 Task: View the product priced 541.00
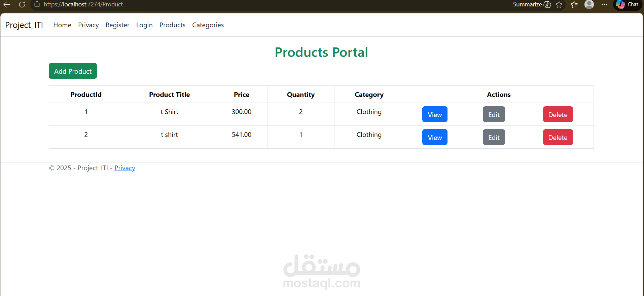pos(435,137)
